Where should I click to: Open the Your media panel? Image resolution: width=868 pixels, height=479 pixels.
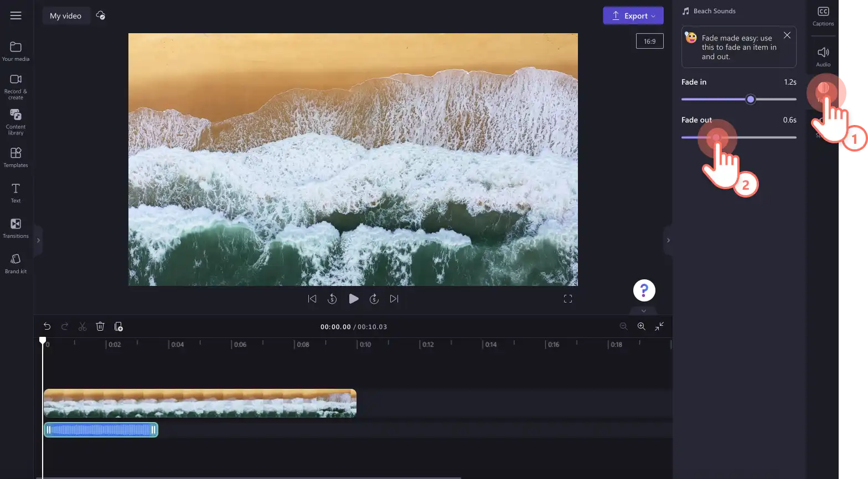point(15,51)
